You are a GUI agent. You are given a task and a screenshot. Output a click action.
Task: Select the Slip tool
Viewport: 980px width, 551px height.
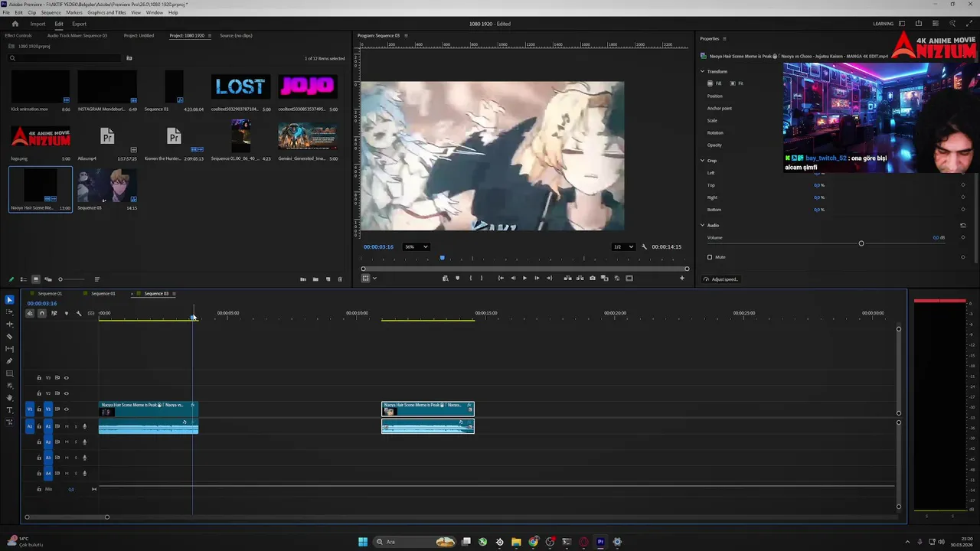9,349
